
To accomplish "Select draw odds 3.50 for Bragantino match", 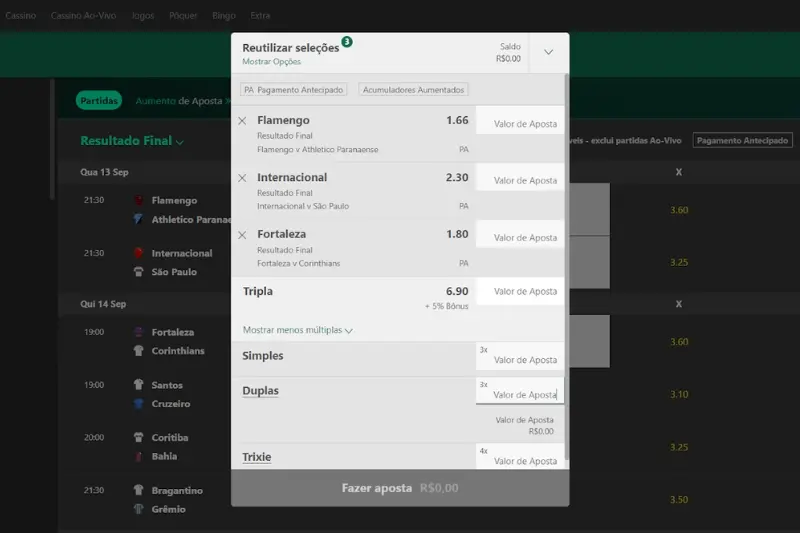I will (679, 500).
